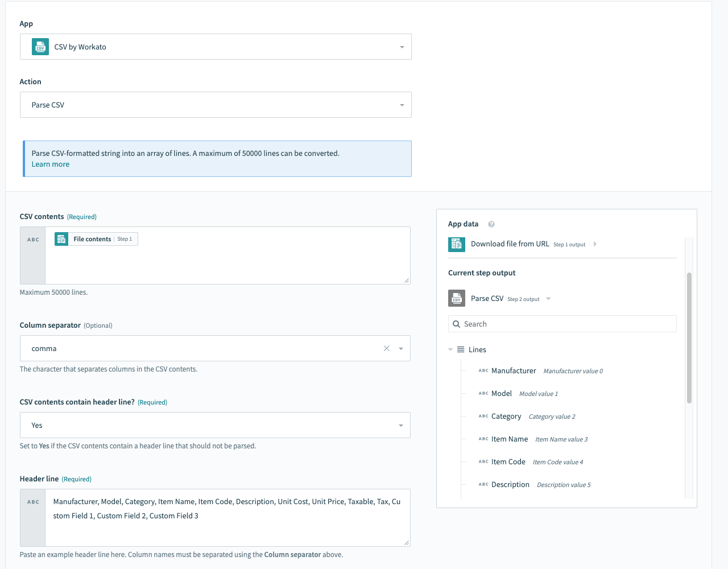
Task: Expand the Download file from URL output
Action: (595, 244)
